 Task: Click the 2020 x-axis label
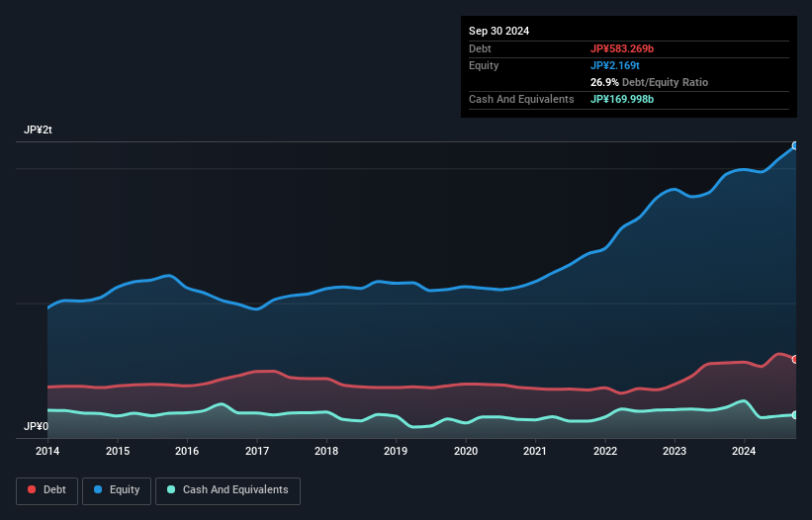pos(466,451)
